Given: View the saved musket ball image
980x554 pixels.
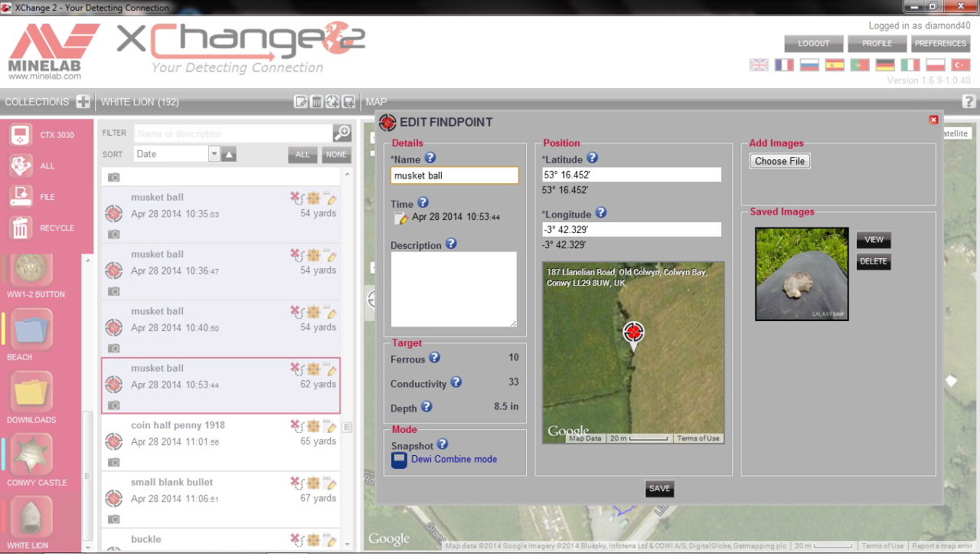Looking at the screenshot, I should coord(874,240).
